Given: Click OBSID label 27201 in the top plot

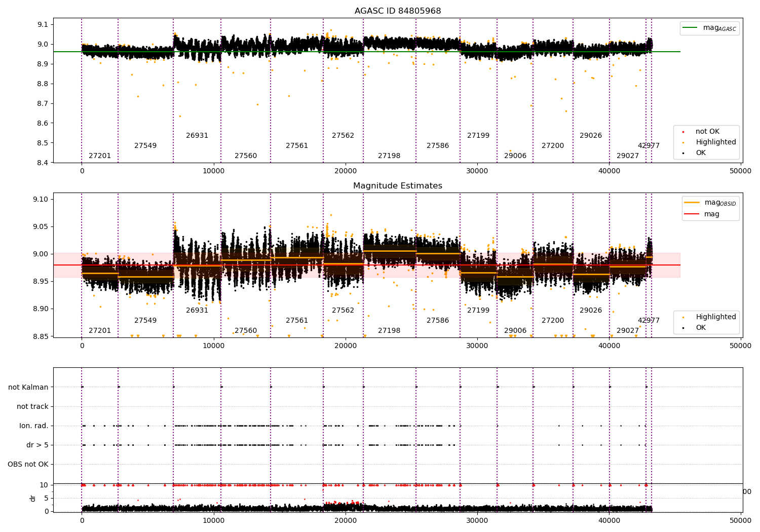Looking at the screenshot, I should pos(100,156).
